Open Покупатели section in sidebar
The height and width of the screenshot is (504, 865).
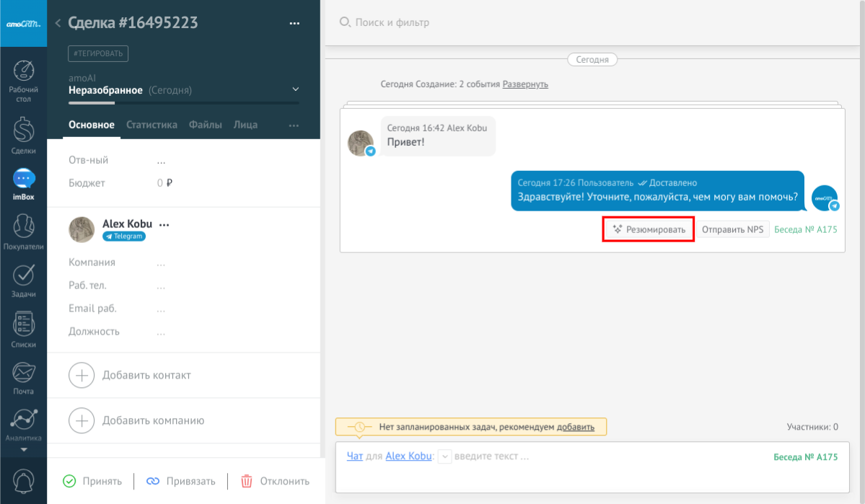pyautogui.click(x=24, y=232)
